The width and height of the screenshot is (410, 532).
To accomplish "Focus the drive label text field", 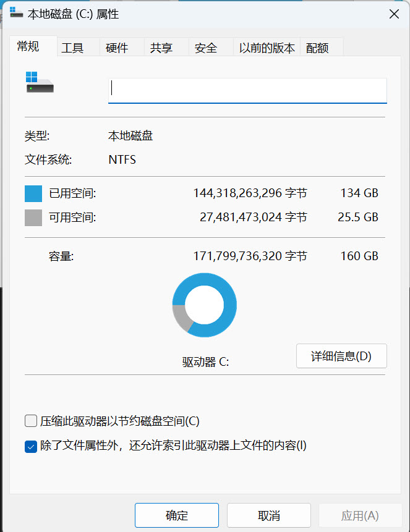I will click(x=247, y=91).
